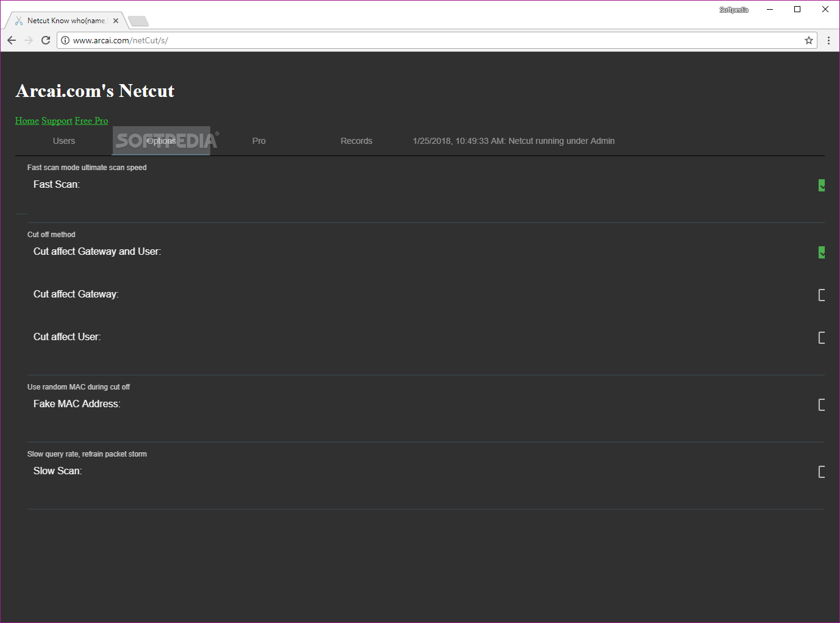Enable the Slow Scan checkbox

coord(821,472)
